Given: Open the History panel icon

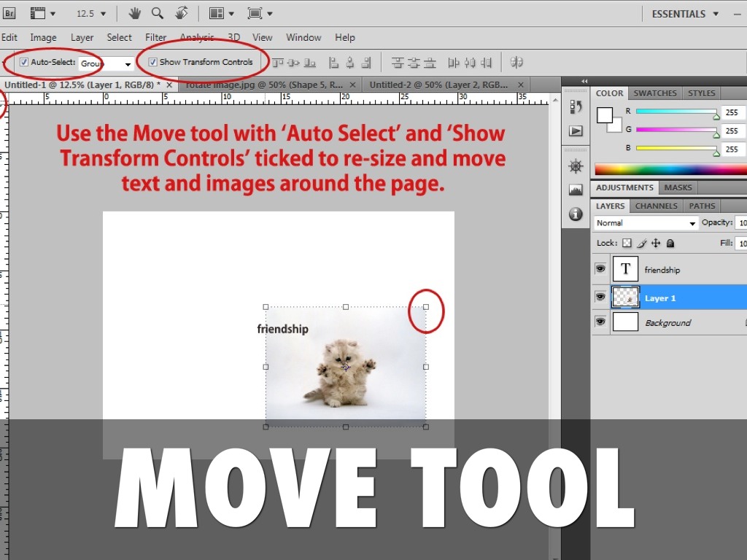Looking at the screenshot, I should pos(576,108).
